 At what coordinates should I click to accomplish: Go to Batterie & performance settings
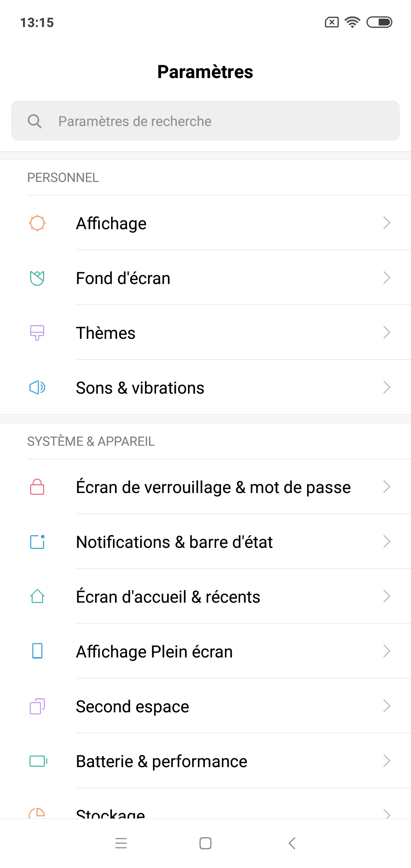pyautogui.click(x=162, y=761)
